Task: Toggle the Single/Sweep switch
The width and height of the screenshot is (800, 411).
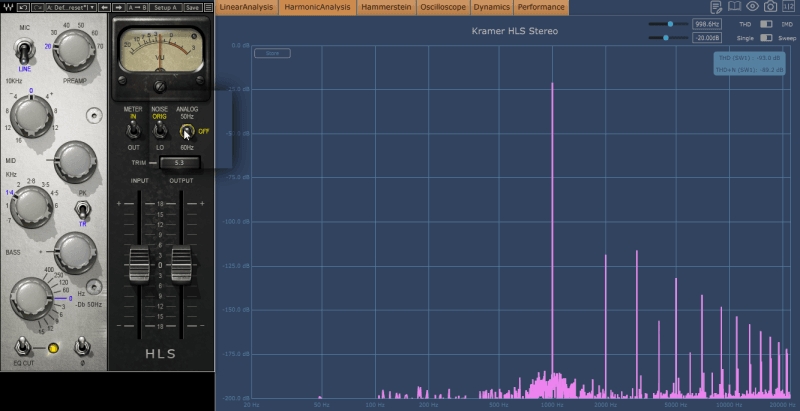Action: (x=766, y=38)
